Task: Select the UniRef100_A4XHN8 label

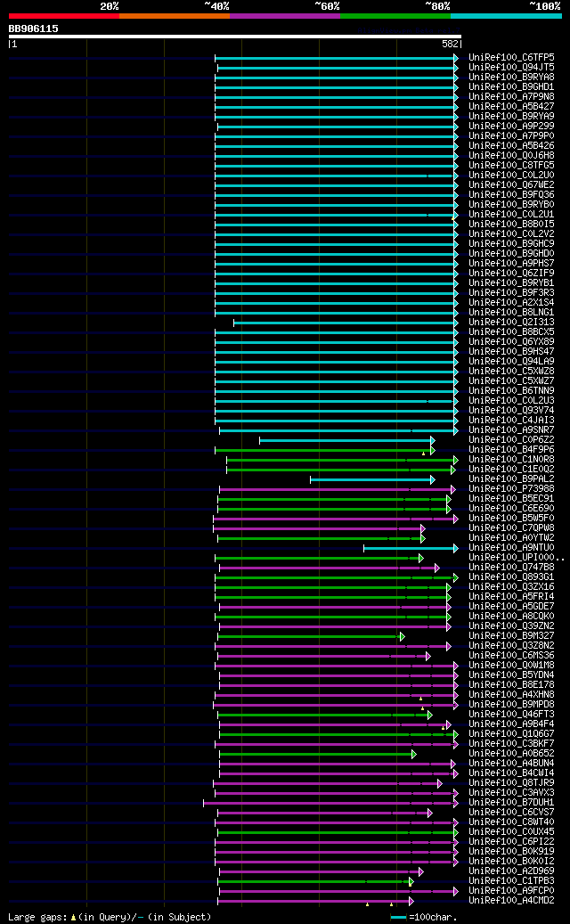Action: click(x=511, y=694)
